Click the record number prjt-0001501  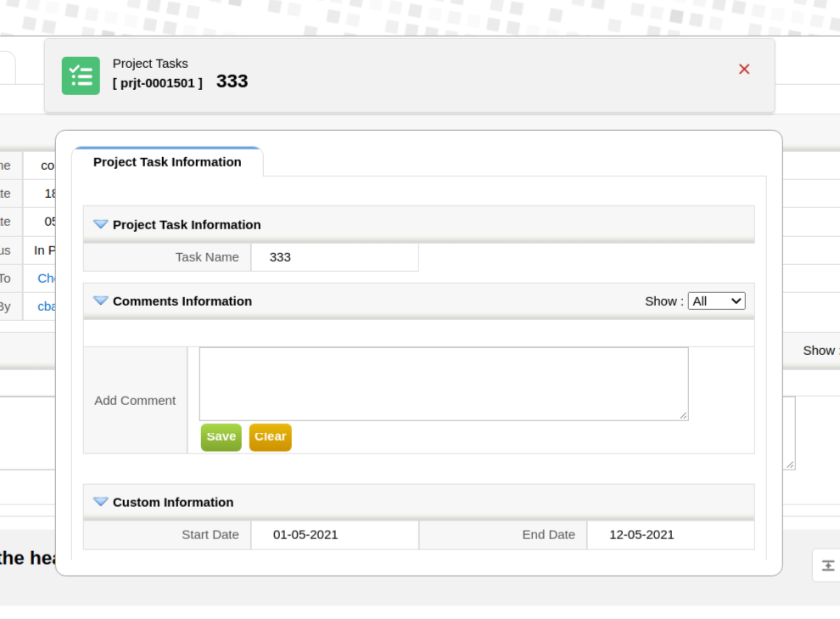pos(158,83)
